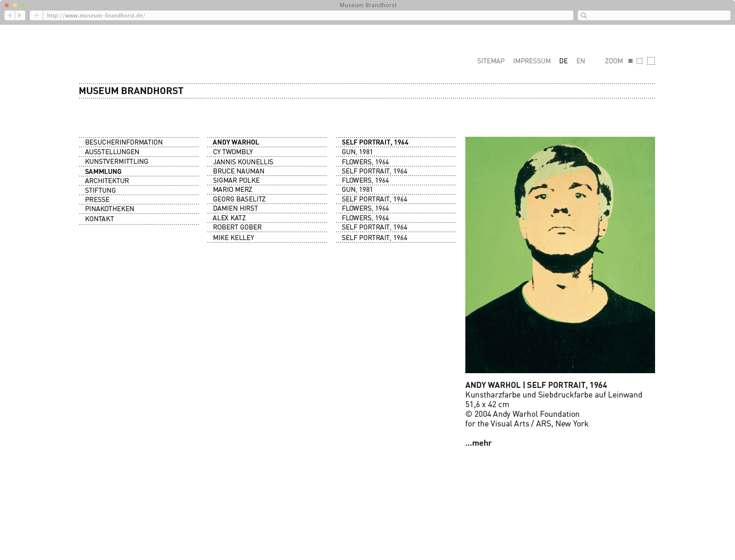
Task: Switch the site language to EN
Action: click(x=581, y=61)
